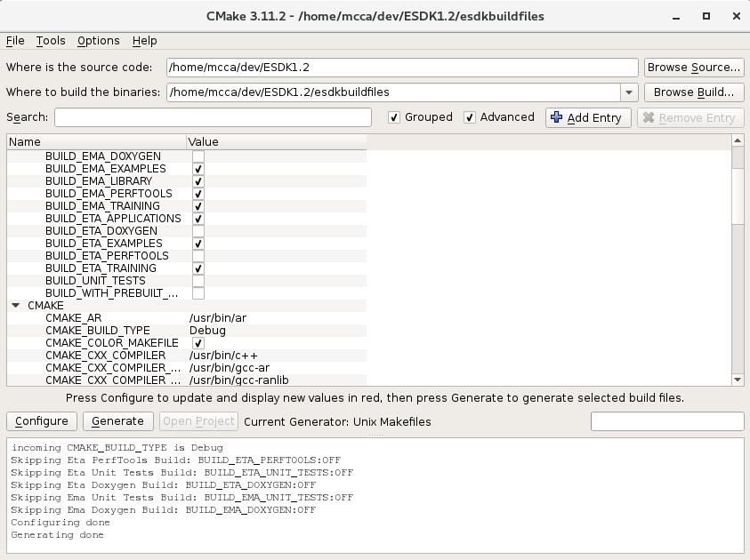The height and width of the screenshot is (560, 750).
Task: Click 'incoming CMAKE_BUILD_TYPE is Debug' log line
Action: pyautogui.click(x=117, y=448)
